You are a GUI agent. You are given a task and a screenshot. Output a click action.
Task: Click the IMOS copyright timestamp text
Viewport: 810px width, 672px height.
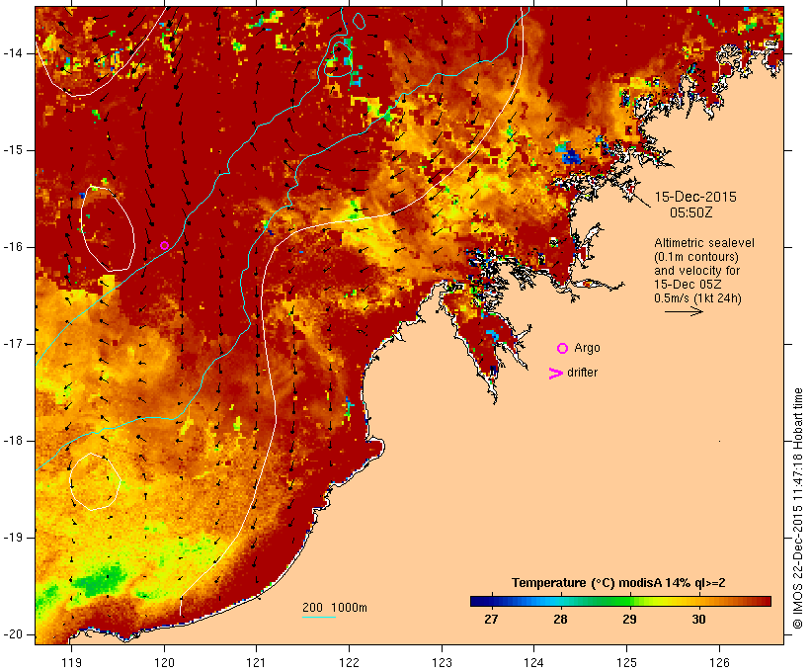[x=797, y=509]
